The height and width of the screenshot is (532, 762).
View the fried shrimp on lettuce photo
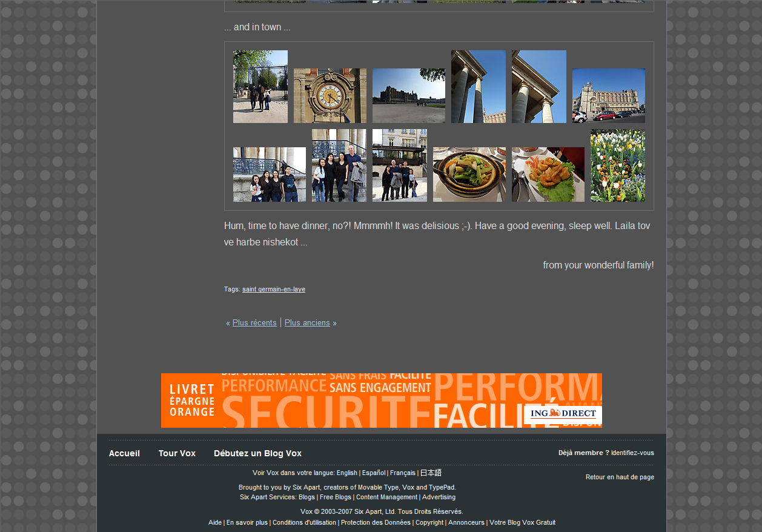[x=548, y=175]
